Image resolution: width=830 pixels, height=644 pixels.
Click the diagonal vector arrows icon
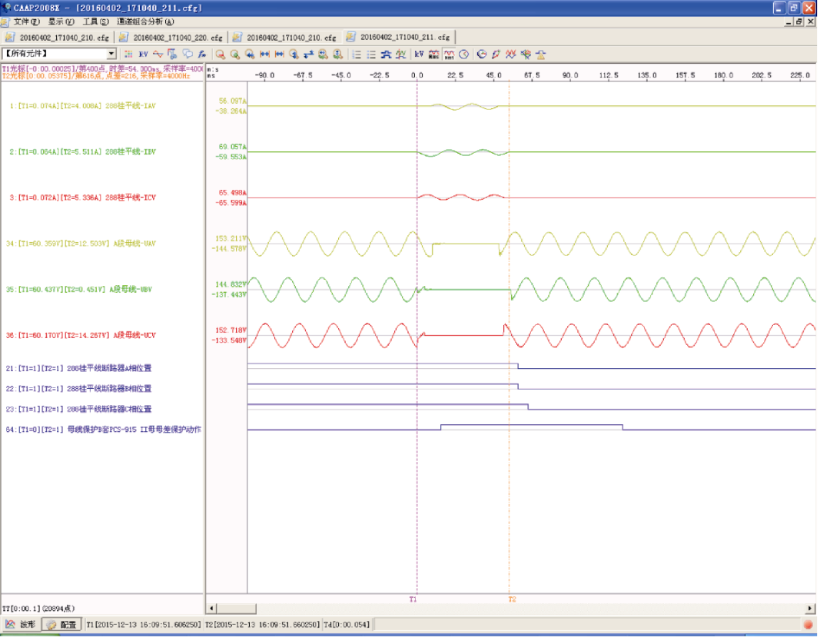[x=496, y=55]
